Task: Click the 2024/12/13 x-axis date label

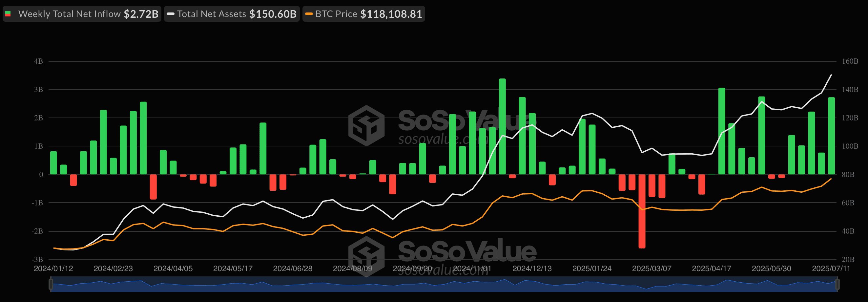Action: click(532, 269)
